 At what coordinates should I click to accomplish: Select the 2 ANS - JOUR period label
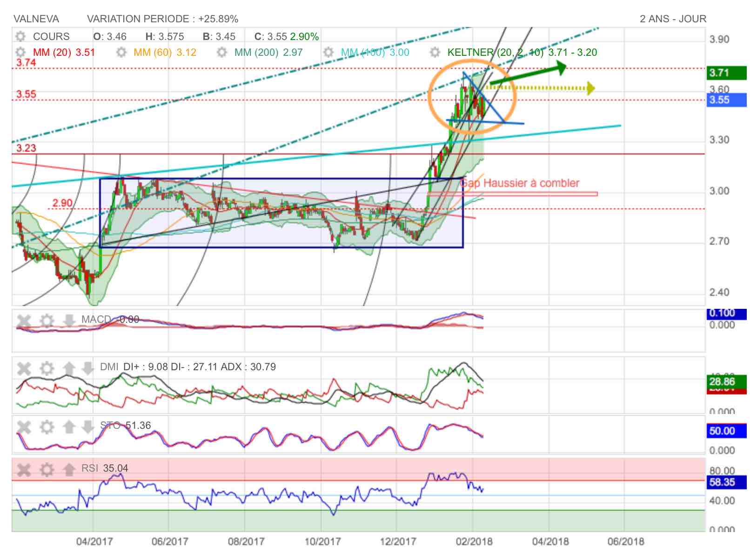point(673,19)
